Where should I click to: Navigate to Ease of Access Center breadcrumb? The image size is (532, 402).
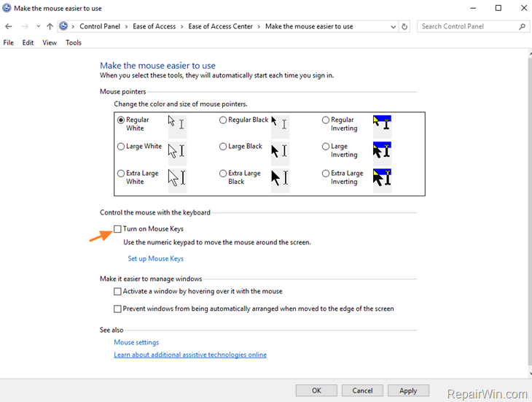tap(221, 26)
